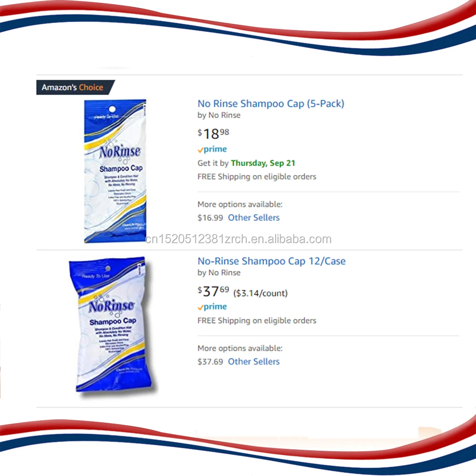Viewport: 476px width, 476px height.
Task: Click the Amazon's Choice badge
Action: click(x=75, y=88)
